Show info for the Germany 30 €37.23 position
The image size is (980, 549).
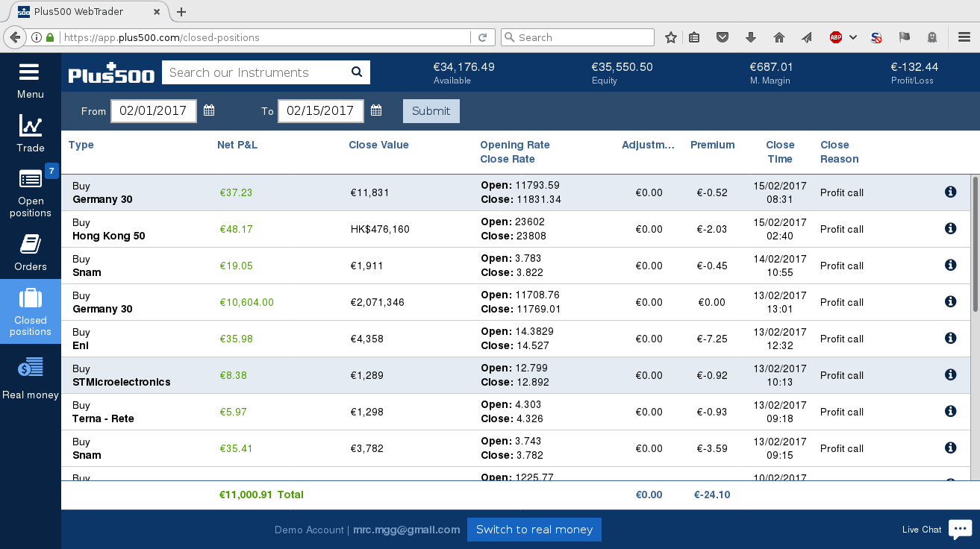click(950, 192)
